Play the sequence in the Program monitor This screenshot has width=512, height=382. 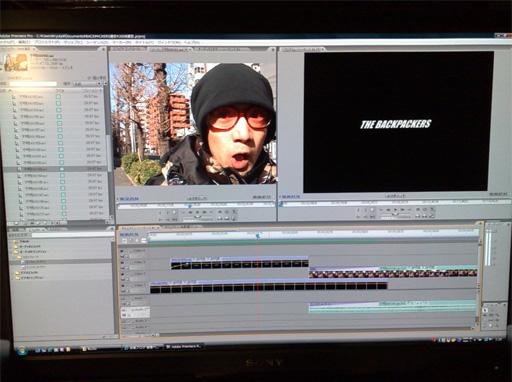395,210
